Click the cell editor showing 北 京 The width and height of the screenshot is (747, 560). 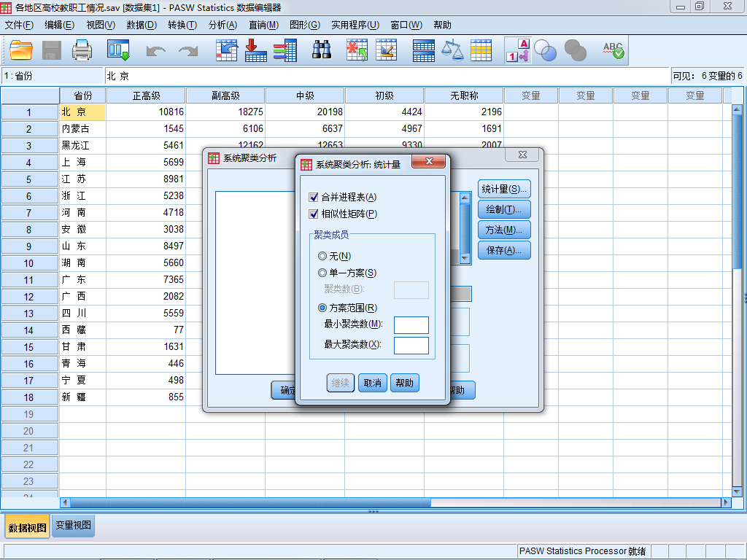387,76
